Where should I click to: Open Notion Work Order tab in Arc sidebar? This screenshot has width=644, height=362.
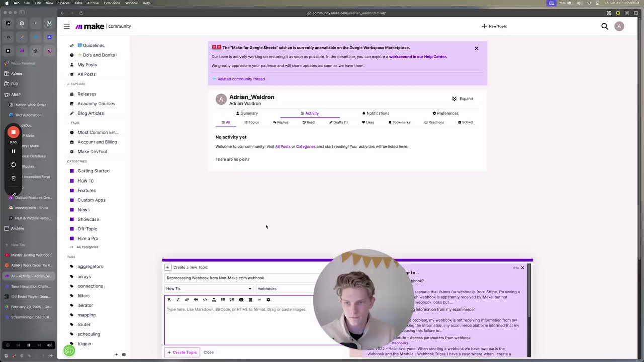(x=30, y=105)
